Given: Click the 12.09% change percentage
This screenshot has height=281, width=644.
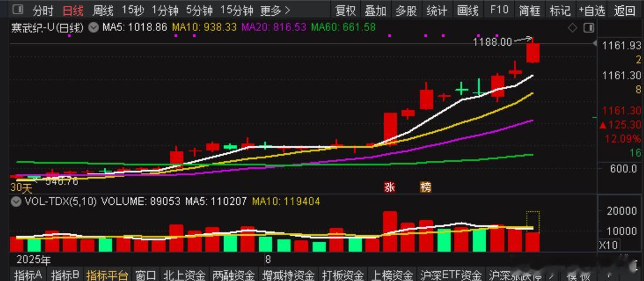Looking at the screenshot, I should coord(622,138).
